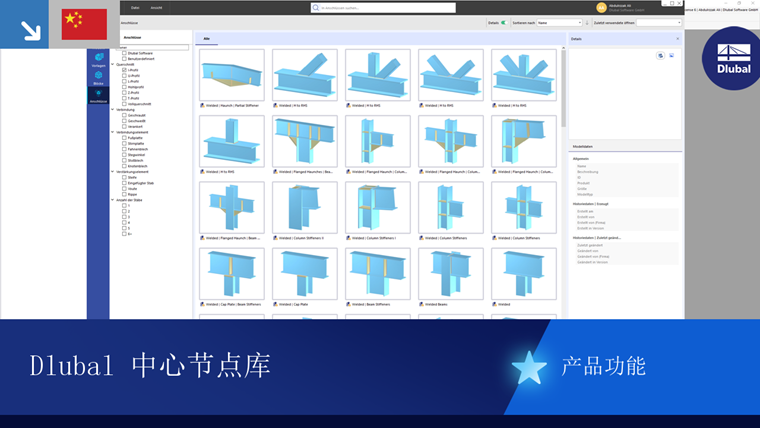760x428 pixels.
Task: Click the Modelldaten section header
Action: pos(625,146)
